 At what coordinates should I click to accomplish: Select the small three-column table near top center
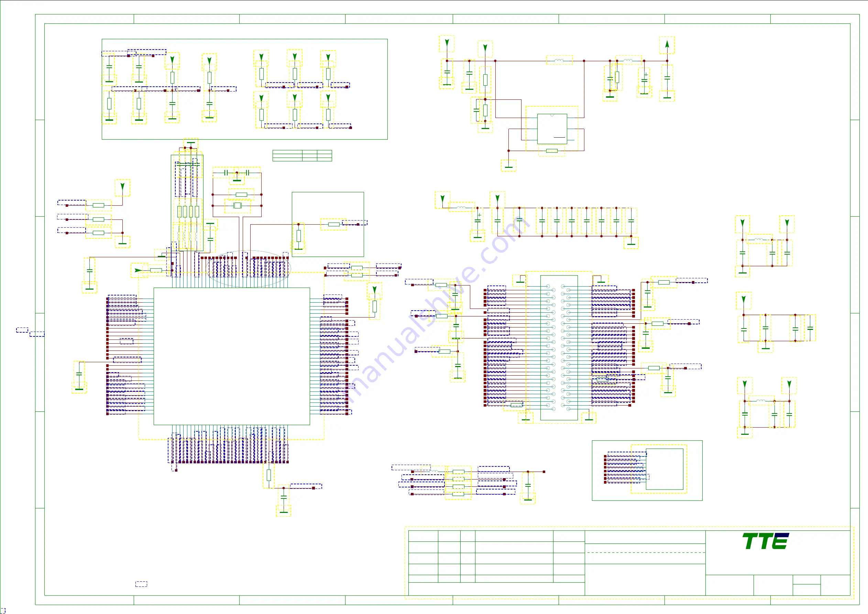(x=302, y=155)
